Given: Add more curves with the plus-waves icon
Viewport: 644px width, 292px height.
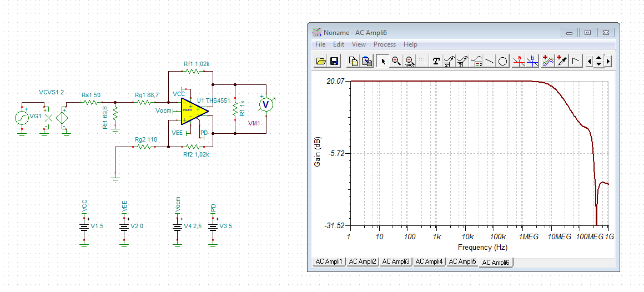Looking at the screenshot, I should 548,61.
